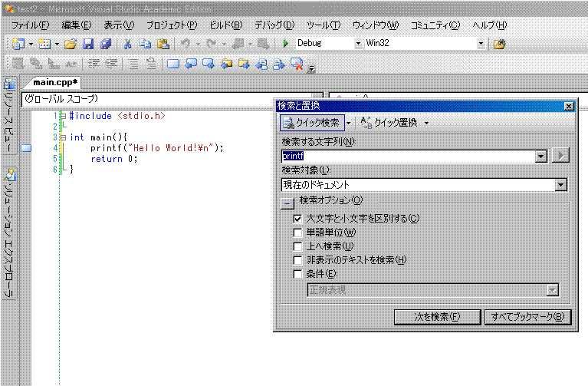Click the Cut scissors icon
This screenshot has width=588, height=386.
(x=128, y=44)
